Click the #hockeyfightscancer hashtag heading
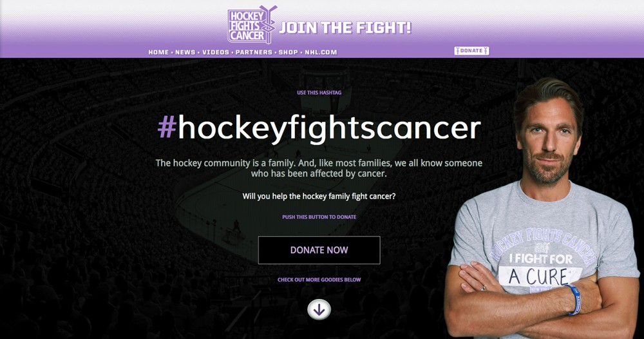 [x=319, y=128]
